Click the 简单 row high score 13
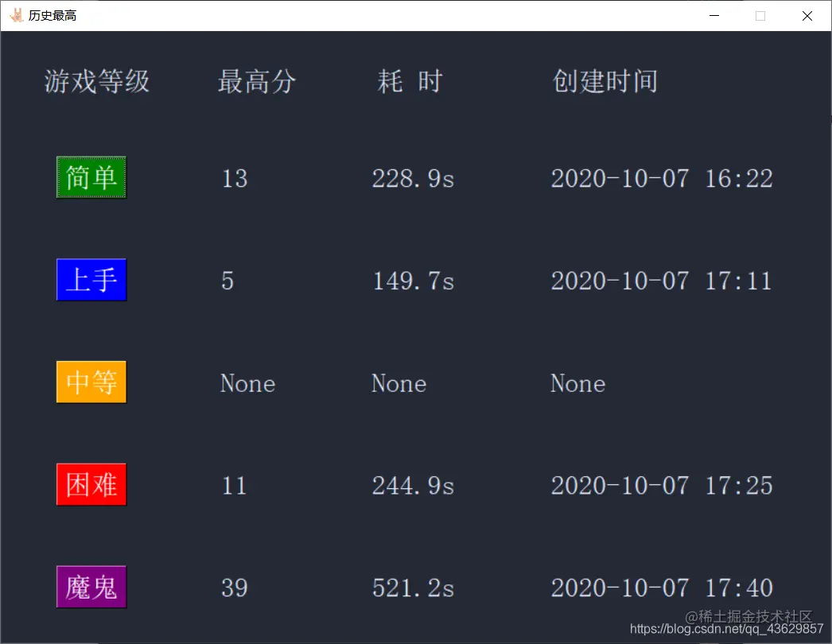Image resolution: width=832 pixels, height=644 pixels. (233, 178)
